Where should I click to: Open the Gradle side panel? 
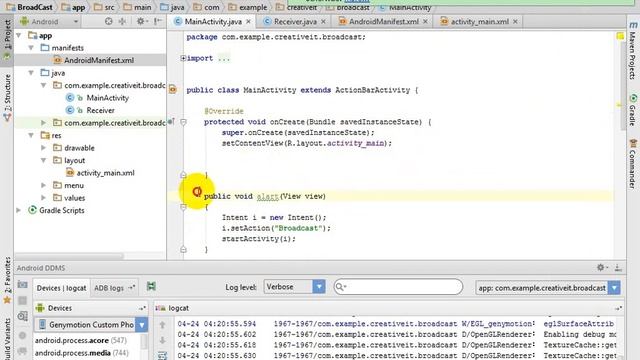[632, 110]
